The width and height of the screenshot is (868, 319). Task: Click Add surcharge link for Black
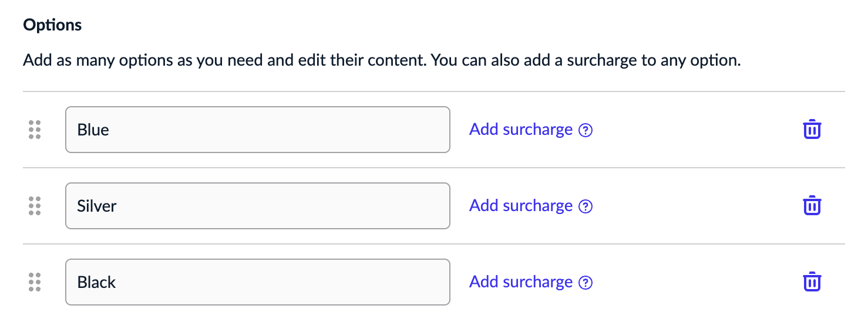(x=520, y=282)
